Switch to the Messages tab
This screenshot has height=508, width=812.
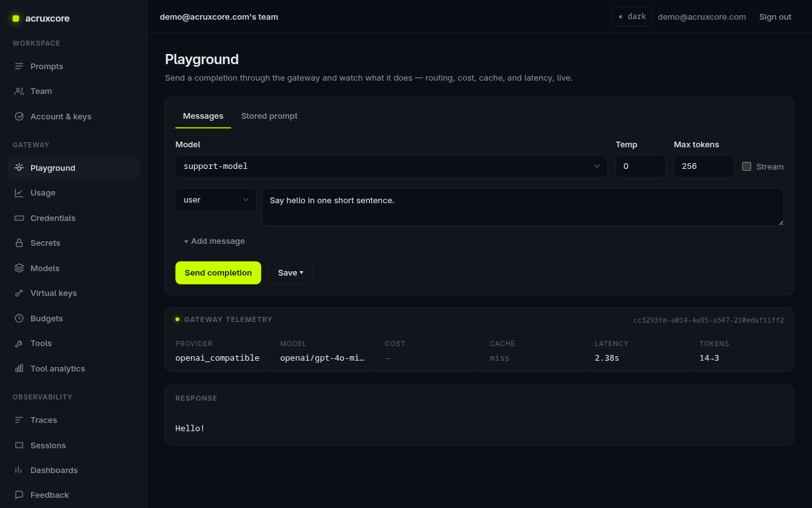[203, 116]
